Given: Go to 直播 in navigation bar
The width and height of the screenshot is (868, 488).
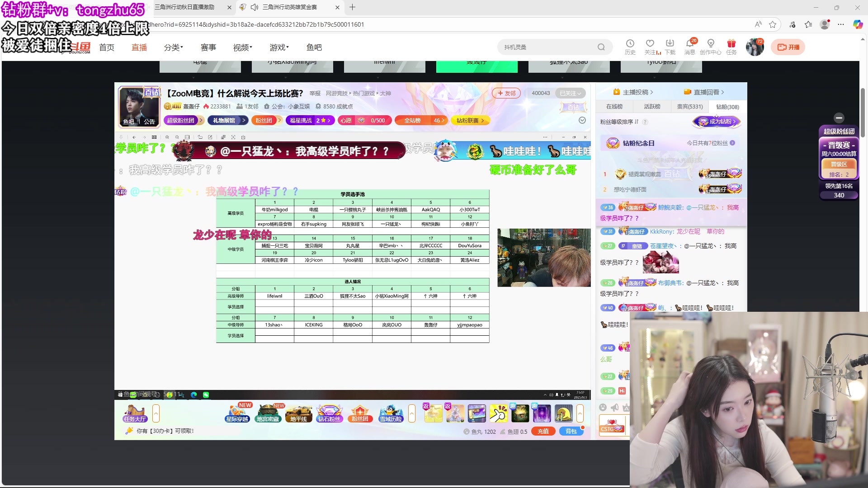Looking at the screenshot, I should pyautogui.click(x=139, y=47).
